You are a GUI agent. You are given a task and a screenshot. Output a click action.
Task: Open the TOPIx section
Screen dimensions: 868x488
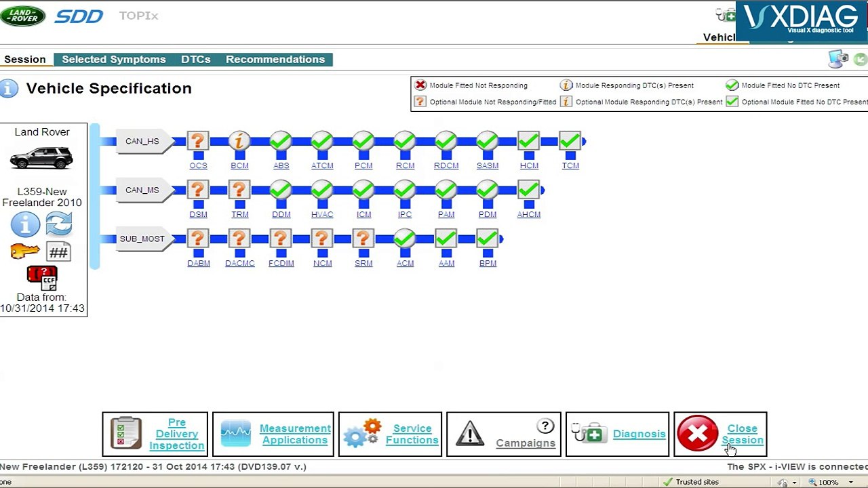138,16
